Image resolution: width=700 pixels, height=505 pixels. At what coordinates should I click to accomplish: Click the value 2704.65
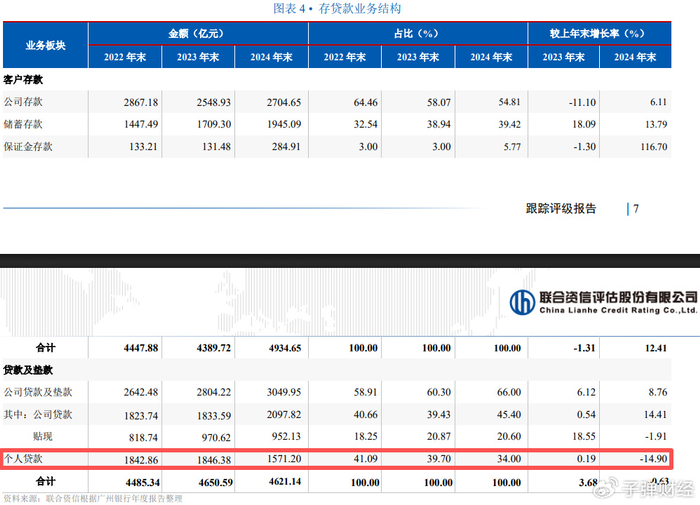pyautogui.click(x=284, y=102)
